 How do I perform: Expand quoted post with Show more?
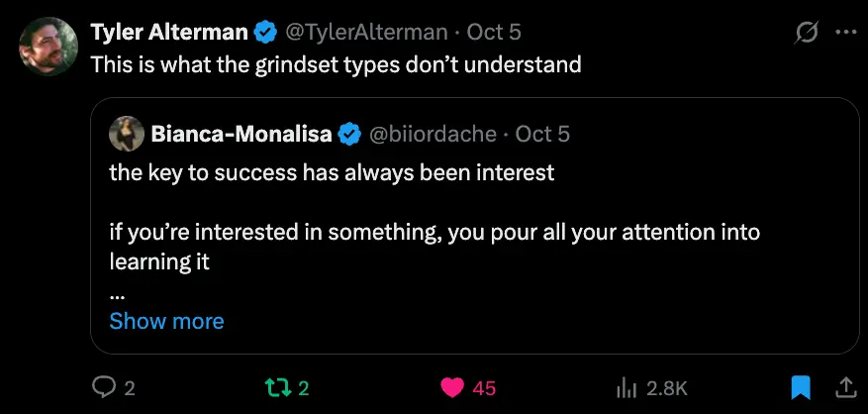[x=166, y=321]
